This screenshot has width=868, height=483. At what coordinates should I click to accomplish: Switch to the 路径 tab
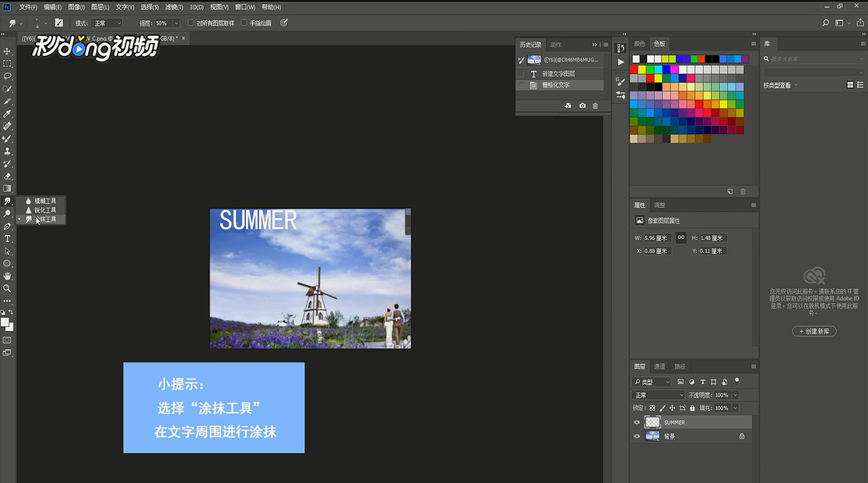point(680,366)
